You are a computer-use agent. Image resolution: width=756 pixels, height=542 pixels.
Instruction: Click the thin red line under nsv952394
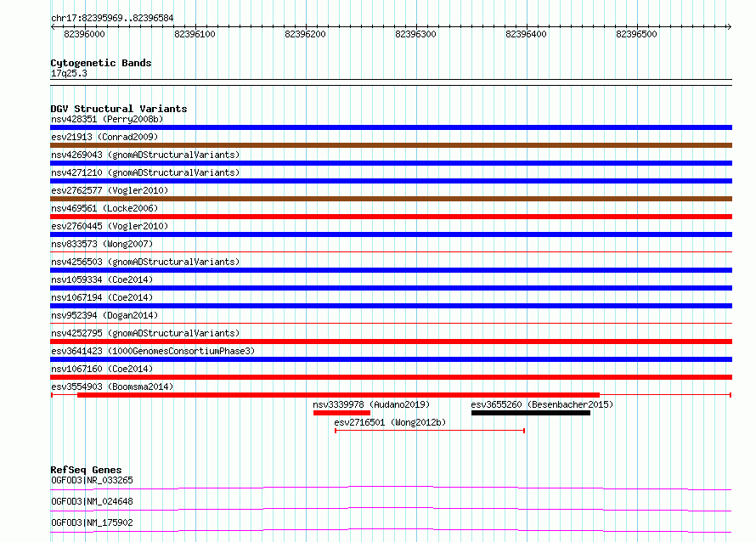click(391, 323)
